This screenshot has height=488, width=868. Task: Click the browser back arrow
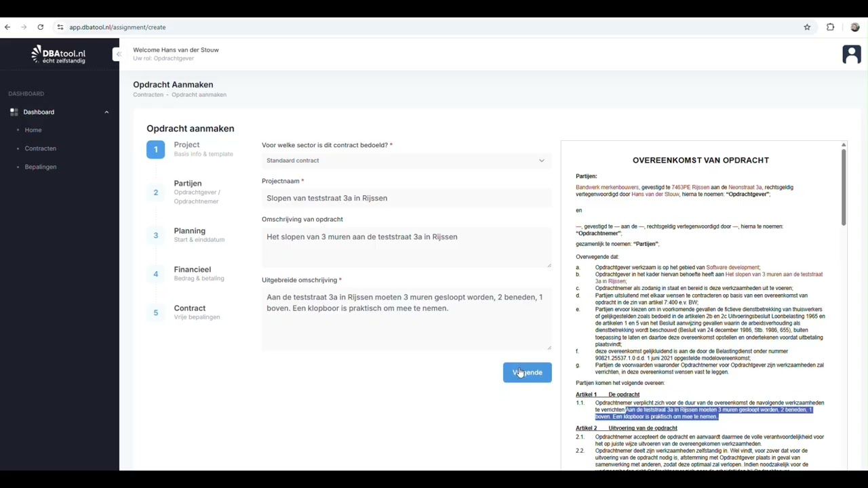(x=7, y=27)
